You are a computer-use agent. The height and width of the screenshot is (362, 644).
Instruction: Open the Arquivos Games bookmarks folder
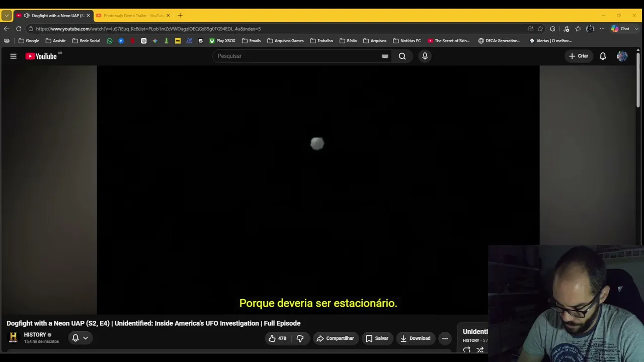click(285, 41)
